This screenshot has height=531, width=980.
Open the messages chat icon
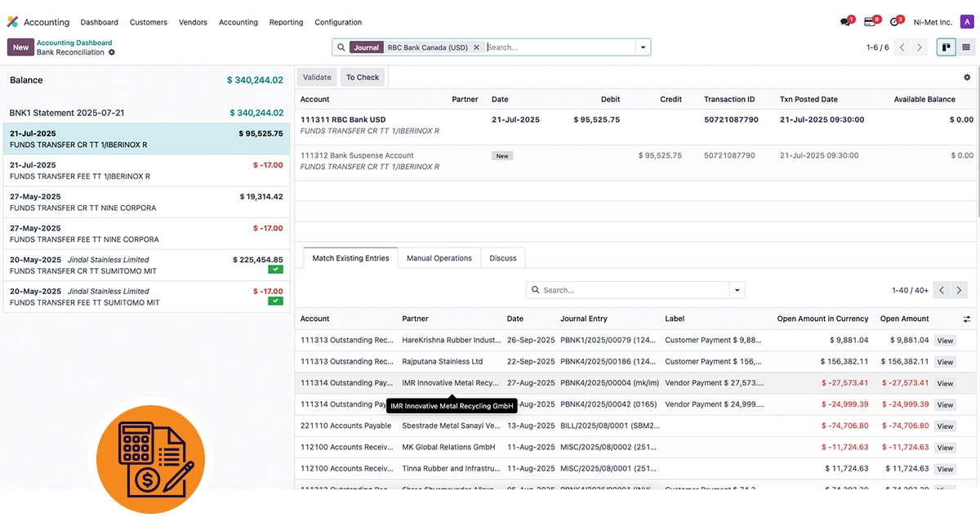point(845,22)
